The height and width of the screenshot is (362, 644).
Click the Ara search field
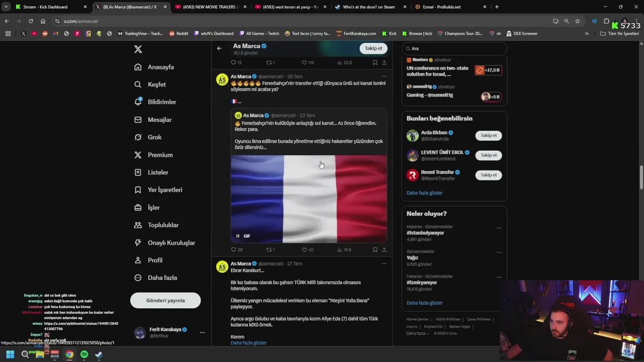point(454,49)
